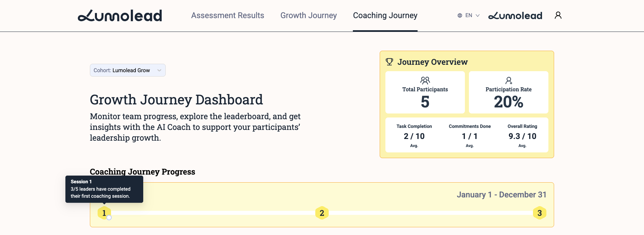Open the Cohort Lumolead Grow dropdown
The width and height of the screenshot is (644, 235).
[x=128, y=70]
